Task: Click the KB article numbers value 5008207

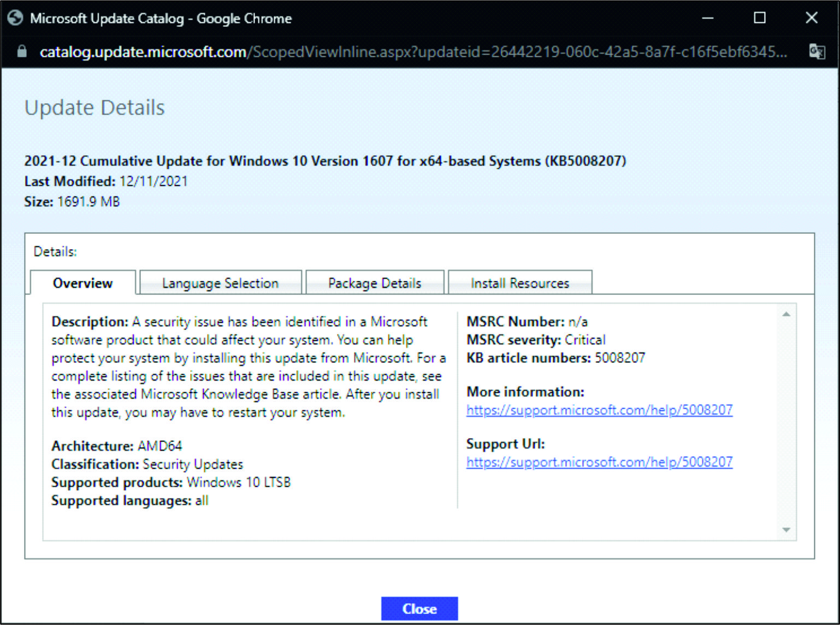Action: tap(620, 358)
